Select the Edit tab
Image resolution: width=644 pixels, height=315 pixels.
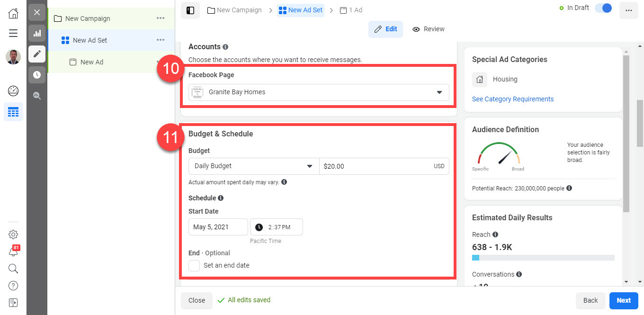pyautogui.click(x=385, y=29)
